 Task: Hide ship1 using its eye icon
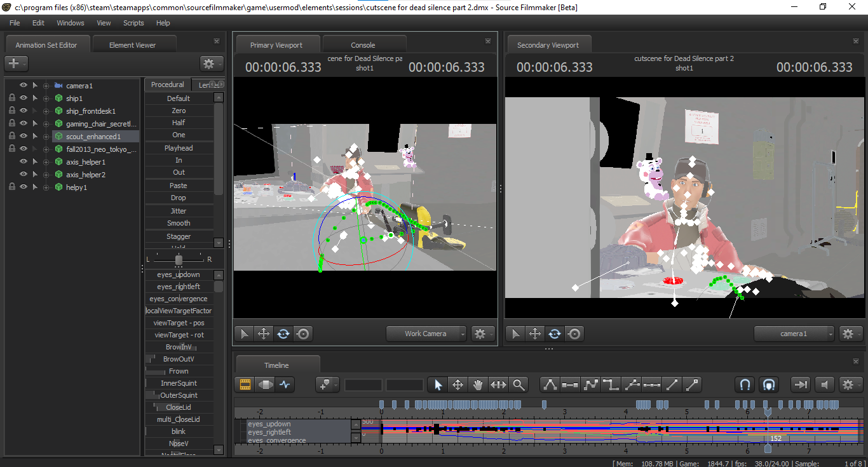(x=24, y=98)
